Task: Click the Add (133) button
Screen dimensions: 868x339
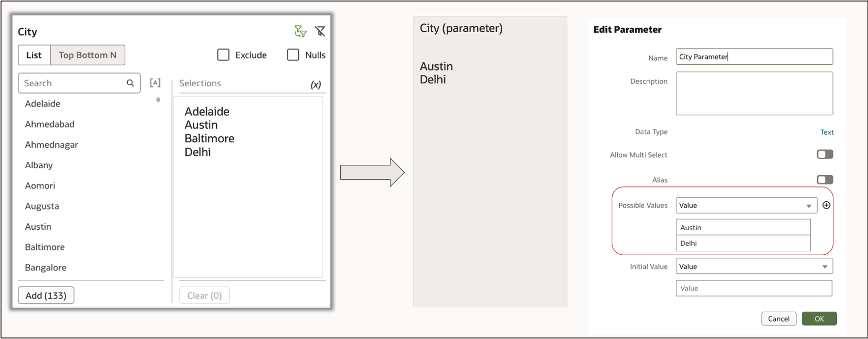Action: pyautogui.click(x=46, y=295)
